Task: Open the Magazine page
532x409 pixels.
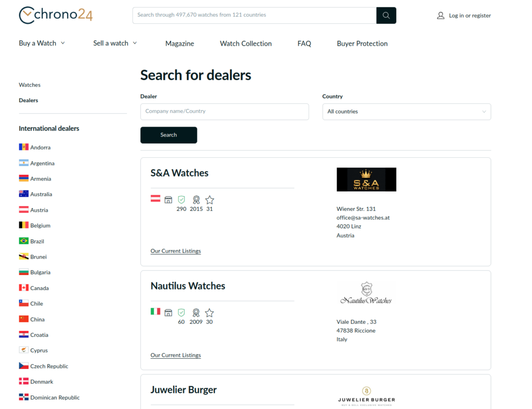Action: click(180, 44)
